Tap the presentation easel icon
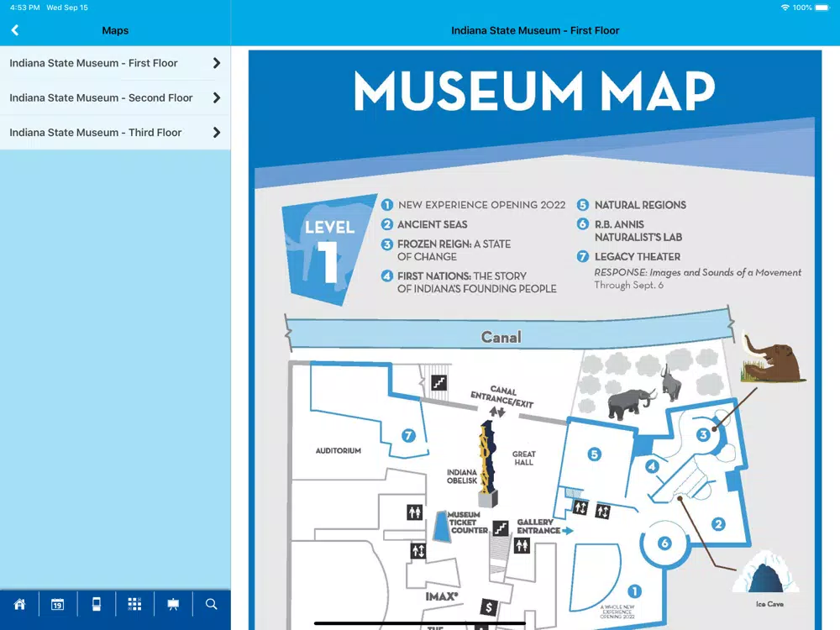 [173, 604]
